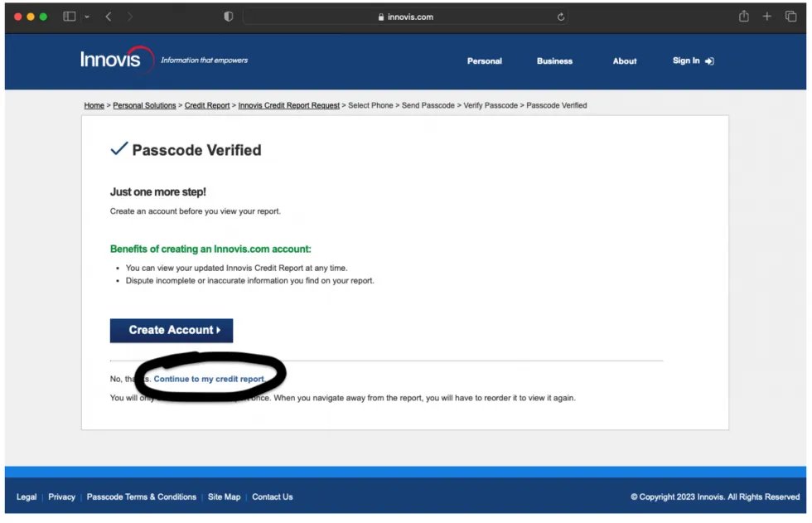812x523 pixels.
Task: Follow the Home breadcrumb link
Action: pyautogui.click(x=94, y=105)
